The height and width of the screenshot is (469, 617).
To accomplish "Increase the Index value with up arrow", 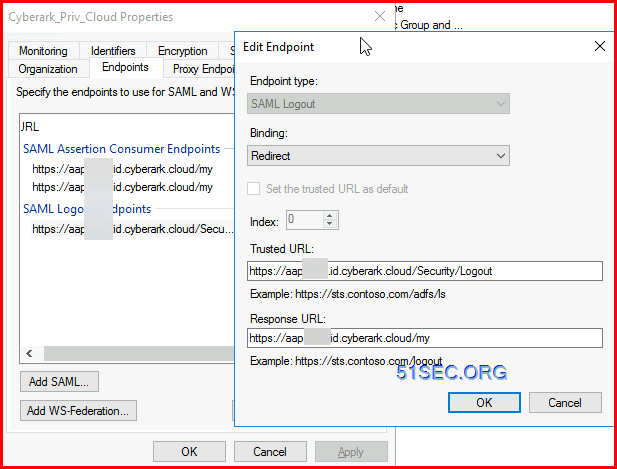I will coord(330,216).
